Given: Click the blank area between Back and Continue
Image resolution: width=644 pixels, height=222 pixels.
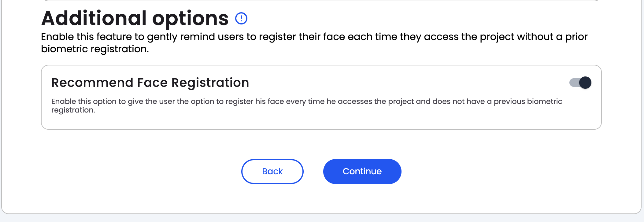Looking at the screenshot, I should (313, 172).
